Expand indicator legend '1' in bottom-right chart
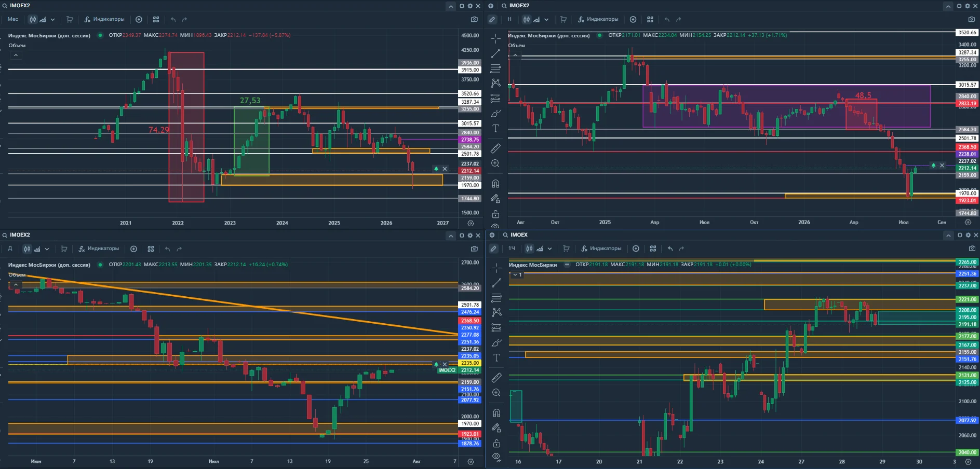Viewport: 980px width, 469px height. 517,275
